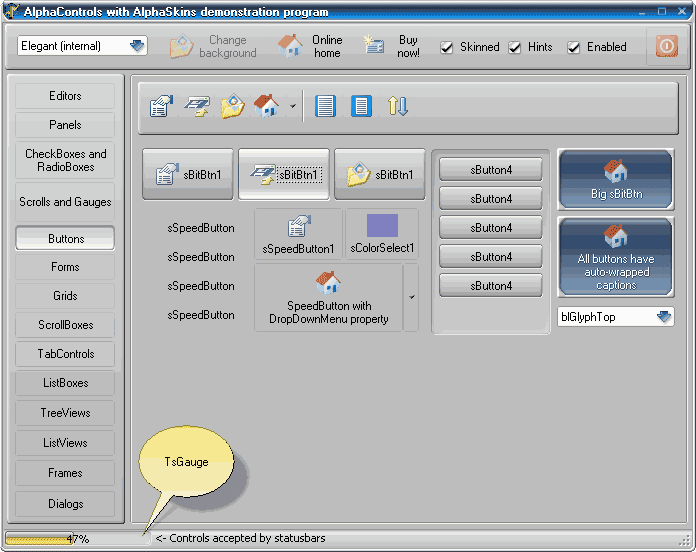
Task: Click the first sButton4 button
Action: point(490,170)
